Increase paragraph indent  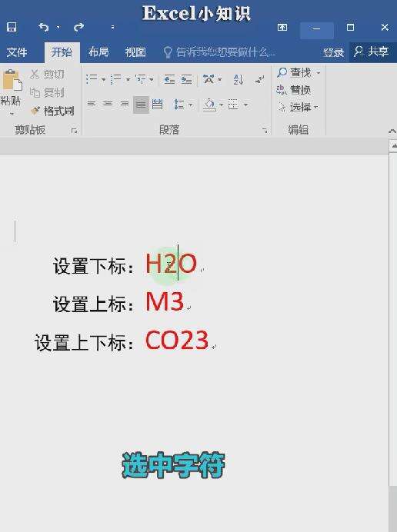click(x=186, y=79)
